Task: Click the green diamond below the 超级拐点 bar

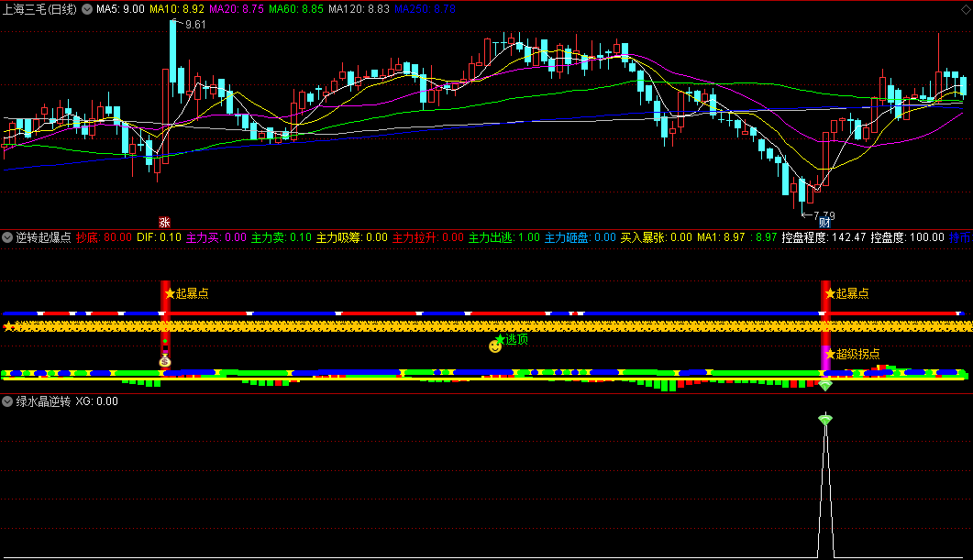Action: (824, 385)
